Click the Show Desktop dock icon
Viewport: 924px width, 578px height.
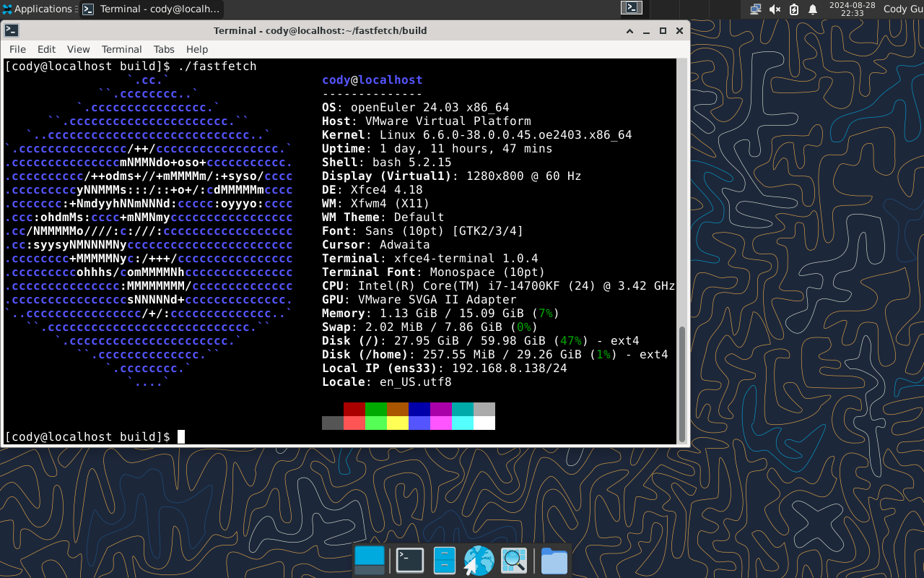370,561
